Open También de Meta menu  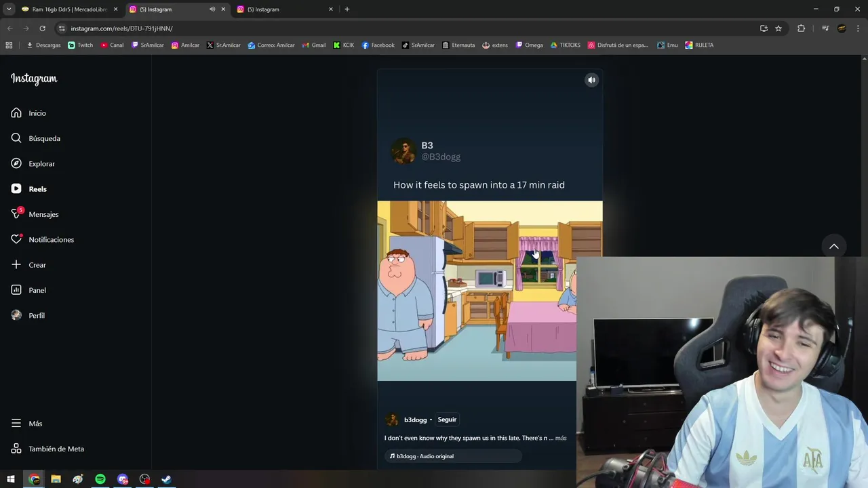[x=47, y=449]
